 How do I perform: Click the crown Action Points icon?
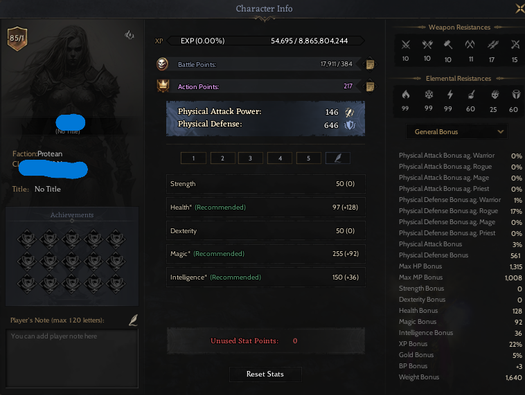163,86
